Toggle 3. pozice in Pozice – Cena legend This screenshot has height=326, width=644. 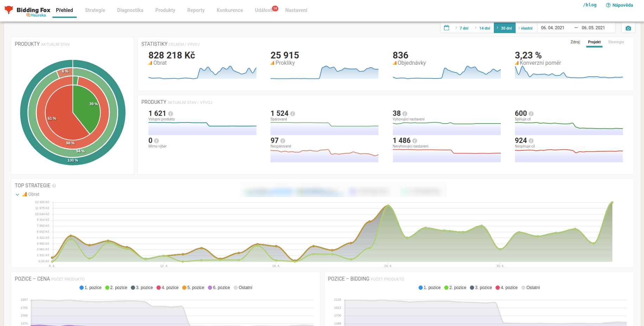142,288
